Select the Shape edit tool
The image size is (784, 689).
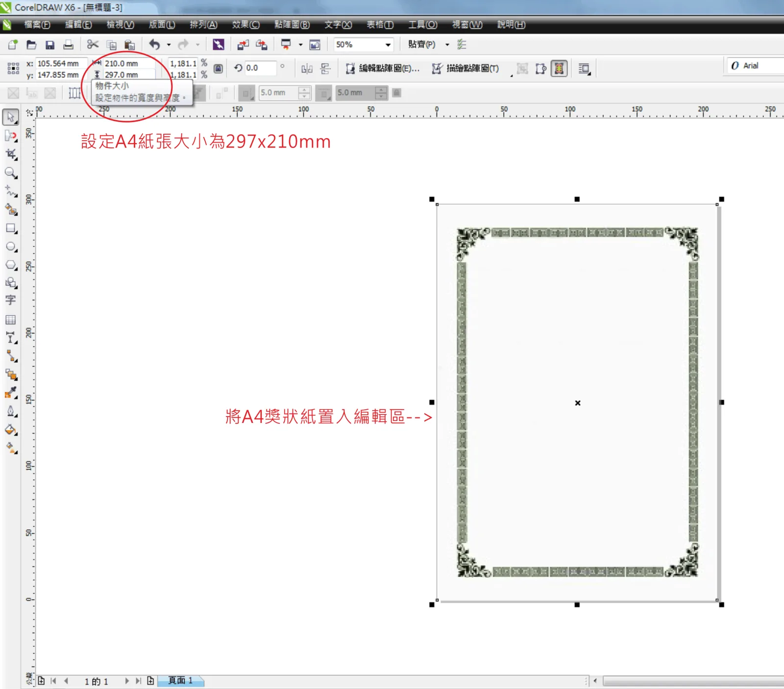[x=11, y=136]
